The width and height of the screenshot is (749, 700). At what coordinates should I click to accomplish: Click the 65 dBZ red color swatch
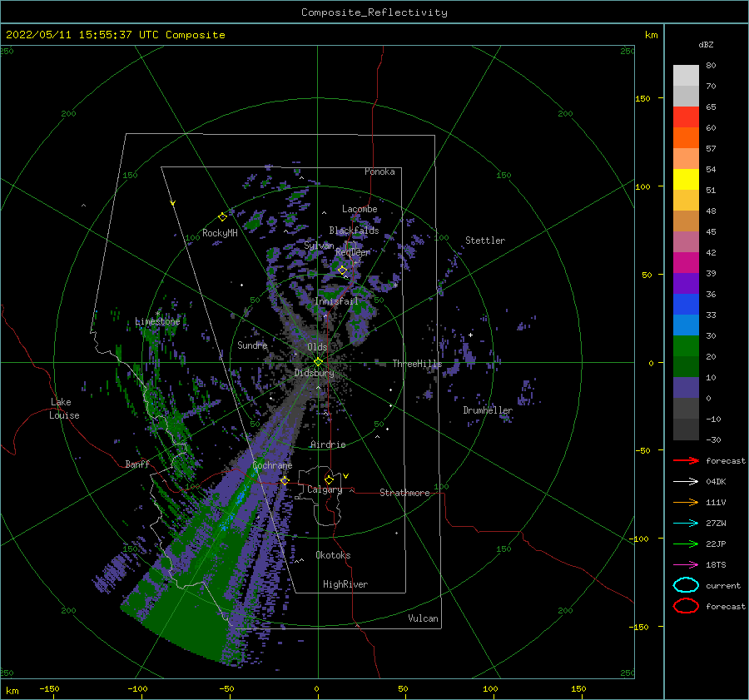[x=686, y=117]
